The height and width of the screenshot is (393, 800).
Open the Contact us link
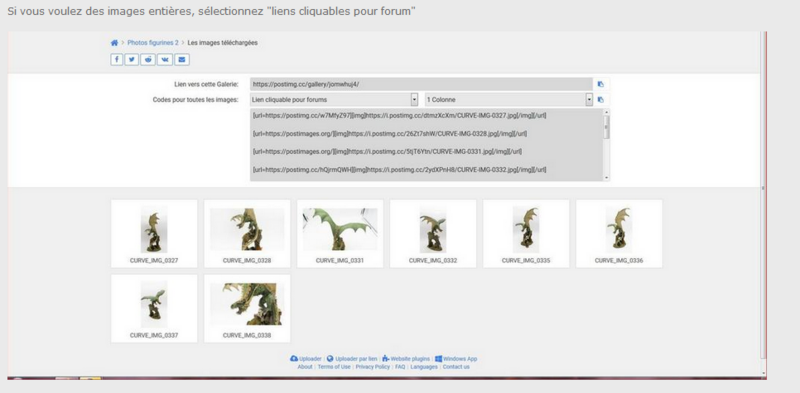click(456, 367)
